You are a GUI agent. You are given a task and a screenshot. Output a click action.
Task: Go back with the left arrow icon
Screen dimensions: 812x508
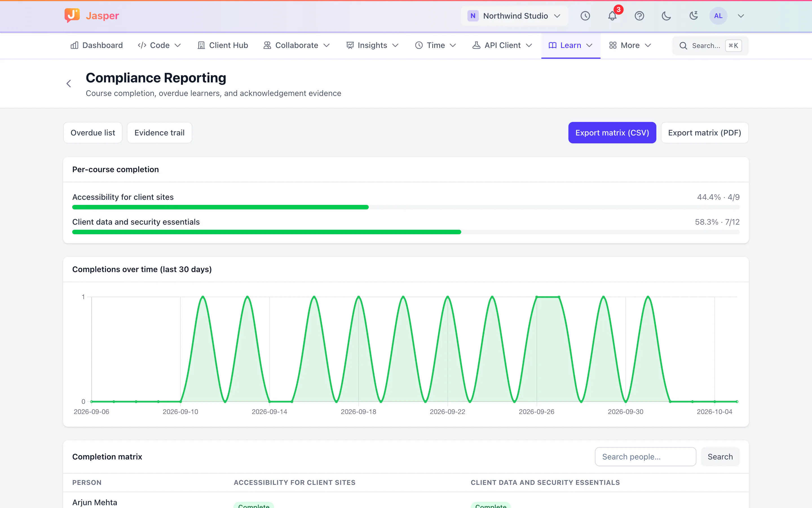[x=69, y=84]
